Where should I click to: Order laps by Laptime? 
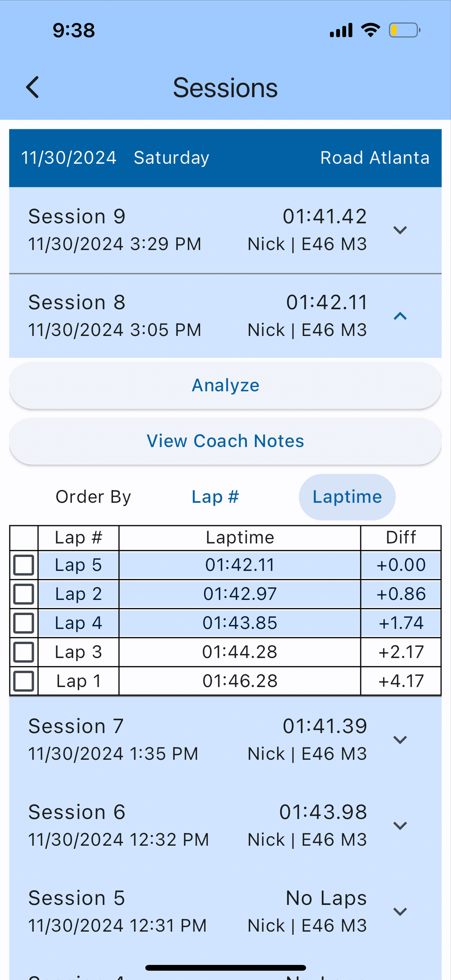pos(347,497)
